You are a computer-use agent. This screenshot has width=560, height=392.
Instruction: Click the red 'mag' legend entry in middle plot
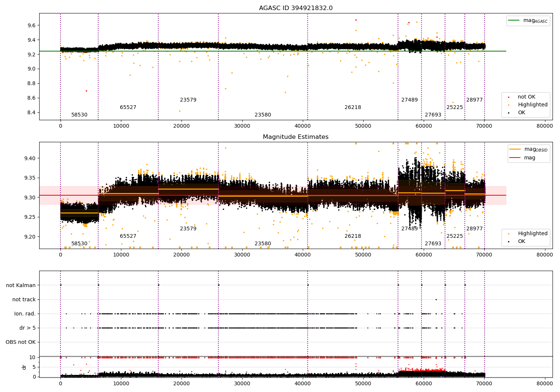pos(523,158)
